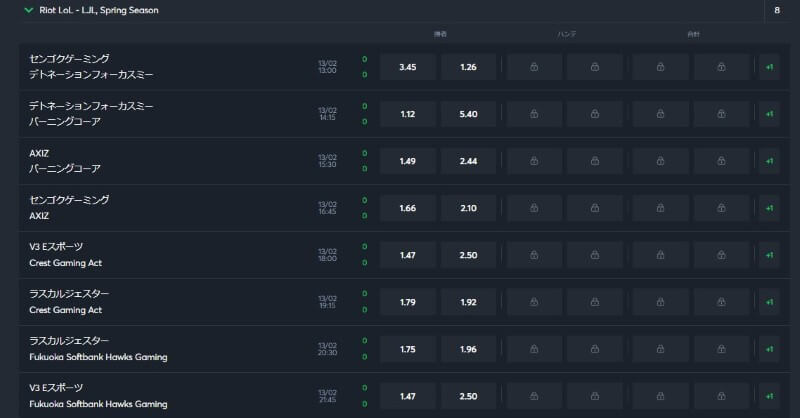This screenshot has height=418, width=800.
Task: Click first handicap lock in センゴクゲーミング vs デトネーション row
Action: pos(535,67)
